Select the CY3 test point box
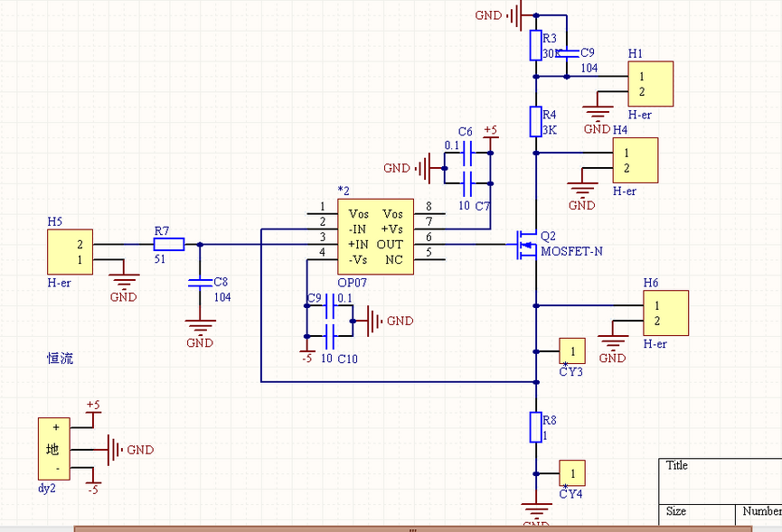The height and width of the screenshot is (532, 782). click(572, 351)
